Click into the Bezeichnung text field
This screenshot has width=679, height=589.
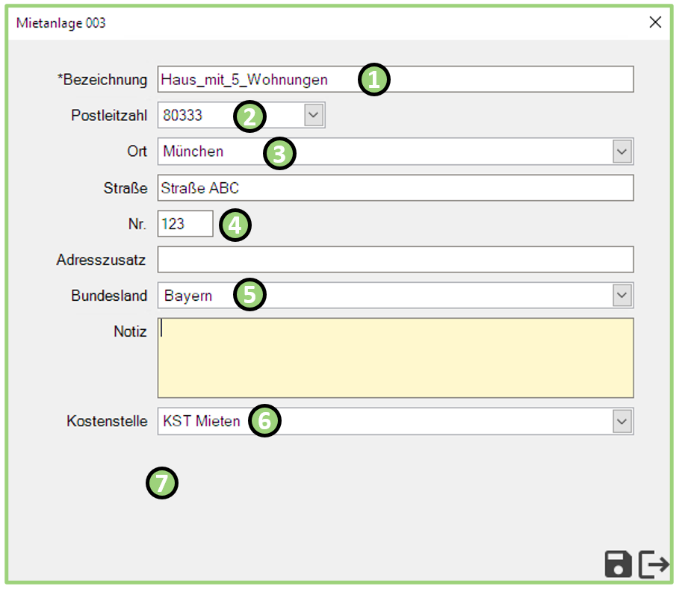click(500, 79)
